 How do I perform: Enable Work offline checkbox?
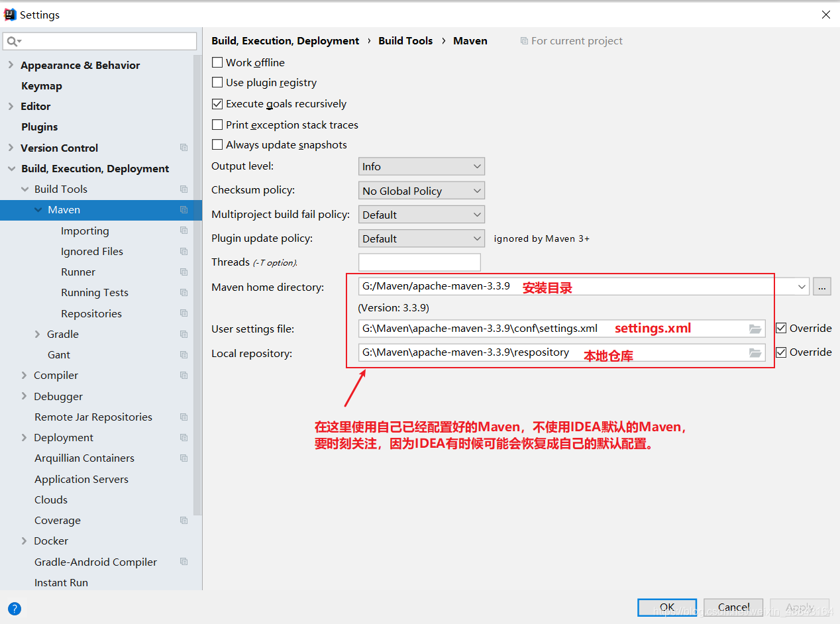coord(217,62)
